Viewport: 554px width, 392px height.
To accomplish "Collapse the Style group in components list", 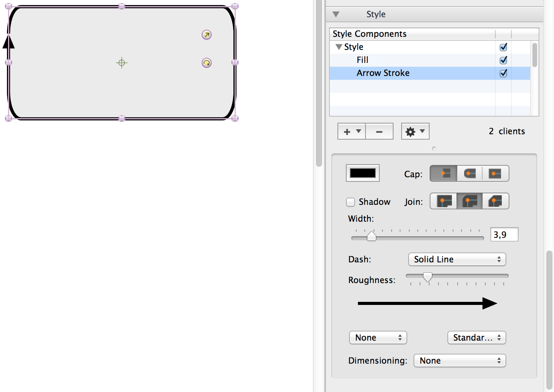I will [339, 47].
